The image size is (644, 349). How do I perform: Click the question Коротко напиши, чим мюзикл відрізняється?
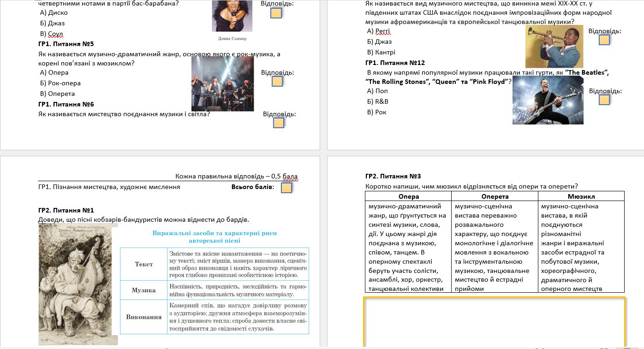(472, 186)
